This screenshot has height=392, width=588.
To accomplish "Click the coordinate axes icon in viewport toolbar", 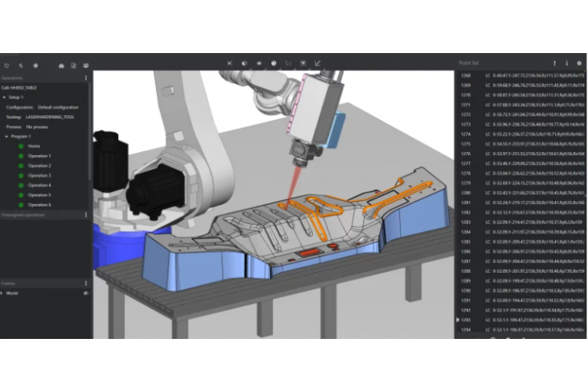I will click(x=318, y=63).
